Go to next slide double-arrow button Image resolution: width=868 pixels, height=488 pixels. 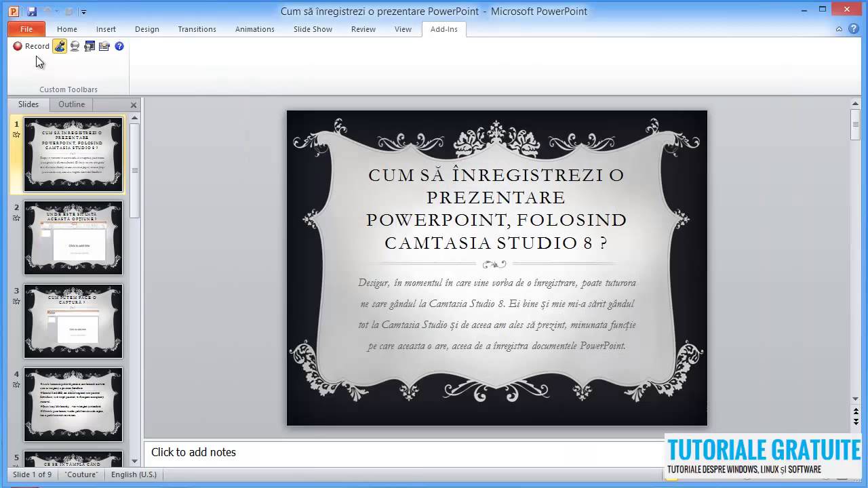(856, 422)
